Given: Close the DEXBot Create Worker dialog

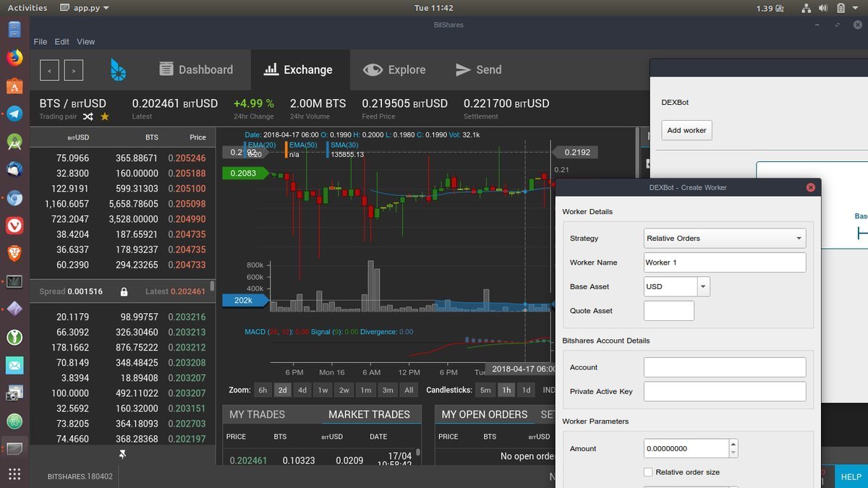Looking at the screenshot, I should (x=810, y=187).
